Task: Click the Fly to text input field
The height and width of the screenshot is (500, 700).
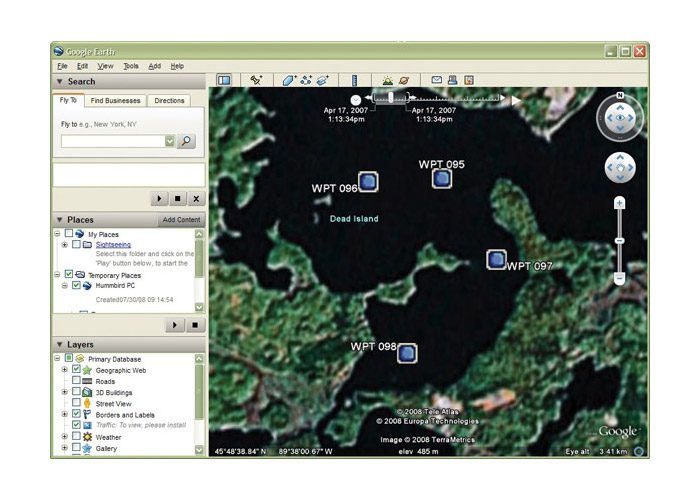Action: [x=113, y=142]
